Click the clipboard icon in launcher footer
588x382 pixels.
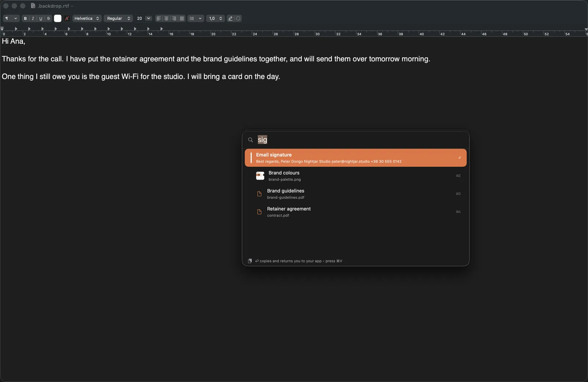[x=250, y=261]
